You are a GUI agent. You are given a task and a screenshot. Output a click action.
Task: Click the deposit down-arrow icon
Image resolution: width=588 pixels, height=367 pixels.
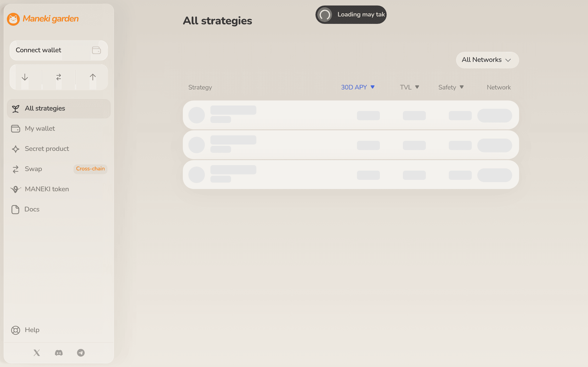[25, 77]
